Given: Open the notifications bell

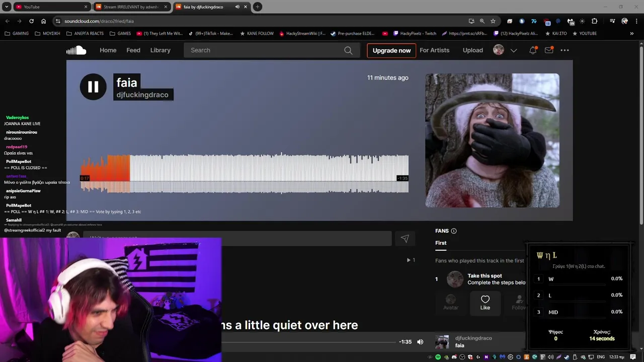Looking at the screenshot, I should tap(533, 50).
